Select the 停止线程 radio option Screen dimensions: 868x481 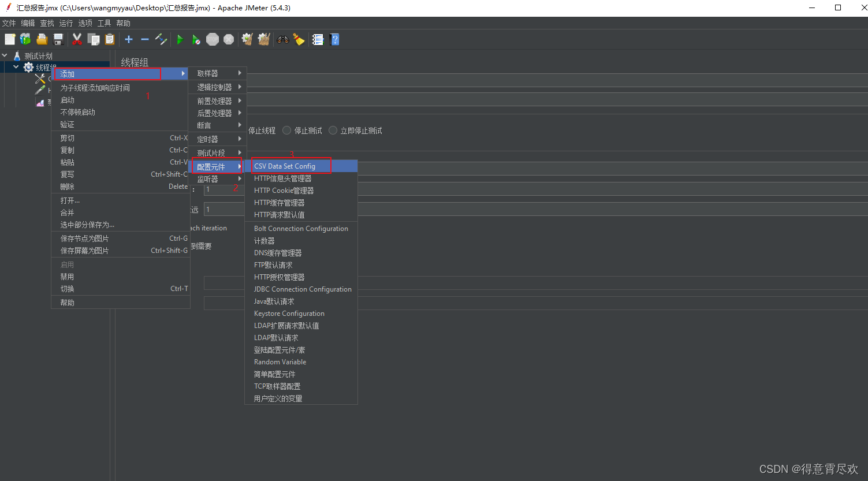tap(262, 130)
